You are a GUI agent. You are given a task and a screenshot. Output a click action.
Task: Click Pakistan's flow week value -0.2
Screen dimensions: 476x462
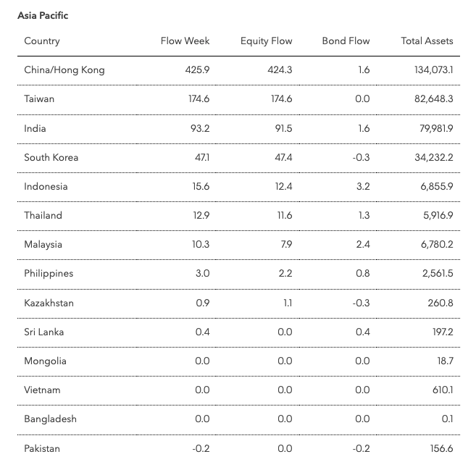coord(201,449)
